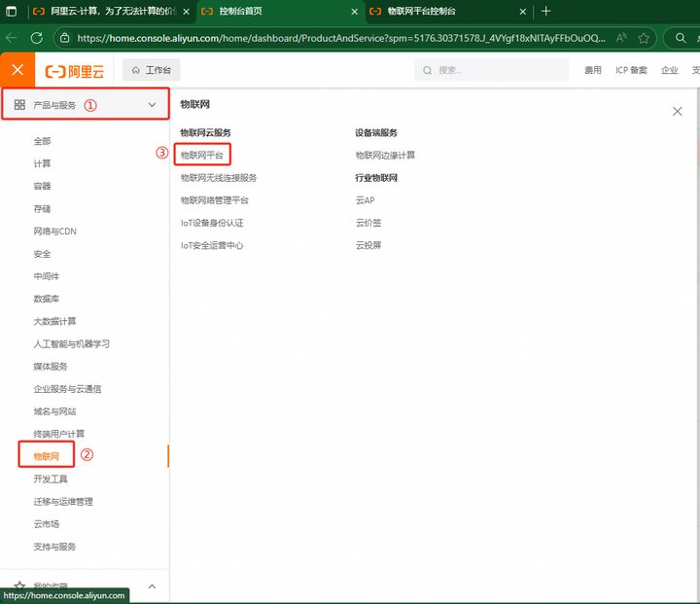Select the 云市场 category

47,524
